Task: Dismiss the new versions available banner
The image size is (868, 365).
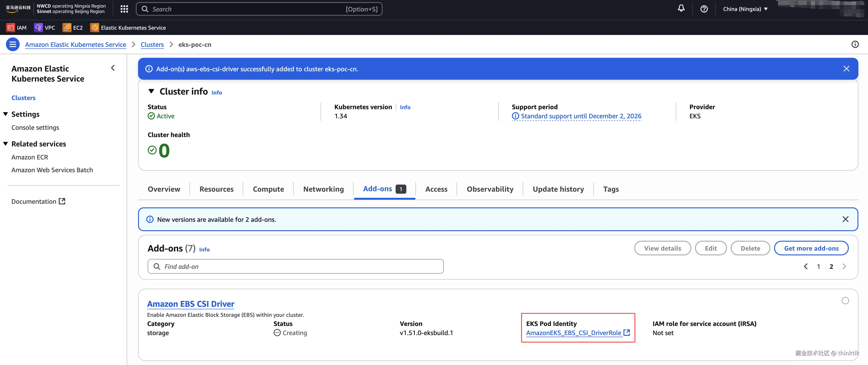Action: [845, 219]
